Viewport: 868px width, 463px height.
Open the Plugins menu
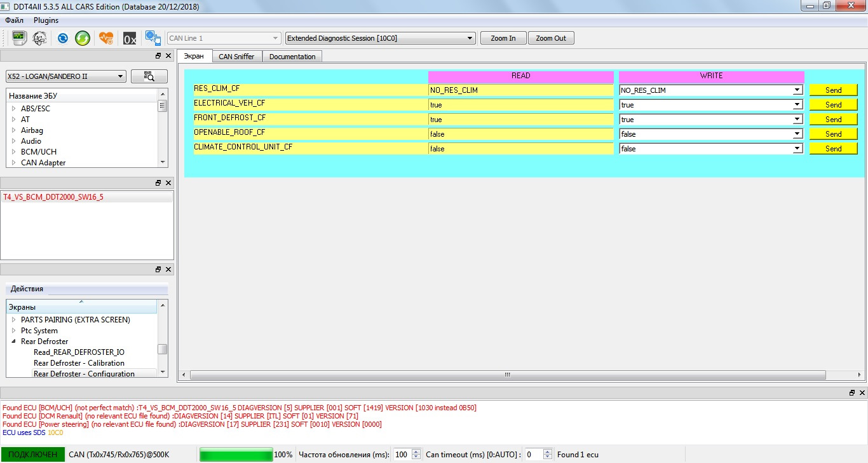[x=46, y=20]
